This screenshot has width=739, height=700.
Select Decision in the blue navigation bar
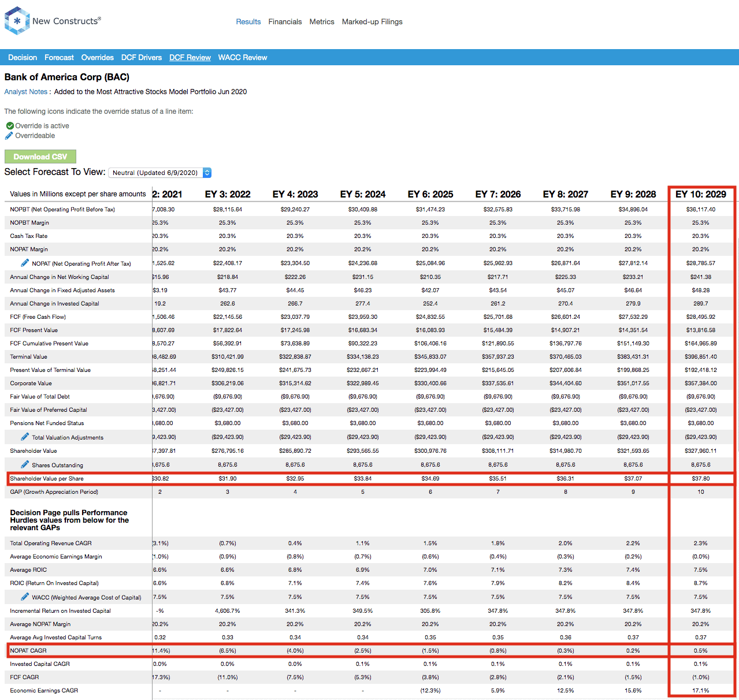[x=23, y=58]
